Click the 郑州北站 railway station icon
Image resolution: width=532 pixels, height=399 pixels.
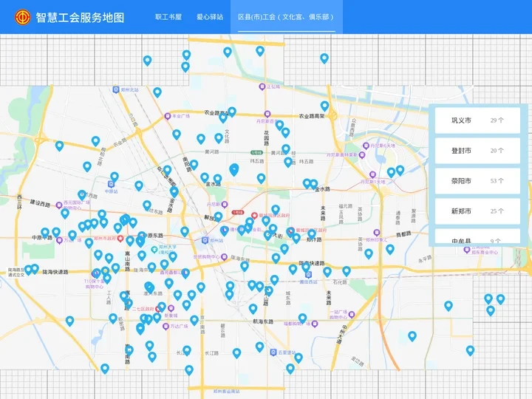coord(116,89)
